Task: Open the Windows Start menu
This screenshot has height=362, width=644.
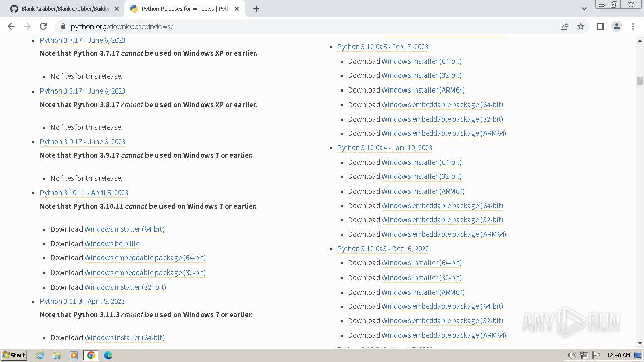Action: click(14, 355)
